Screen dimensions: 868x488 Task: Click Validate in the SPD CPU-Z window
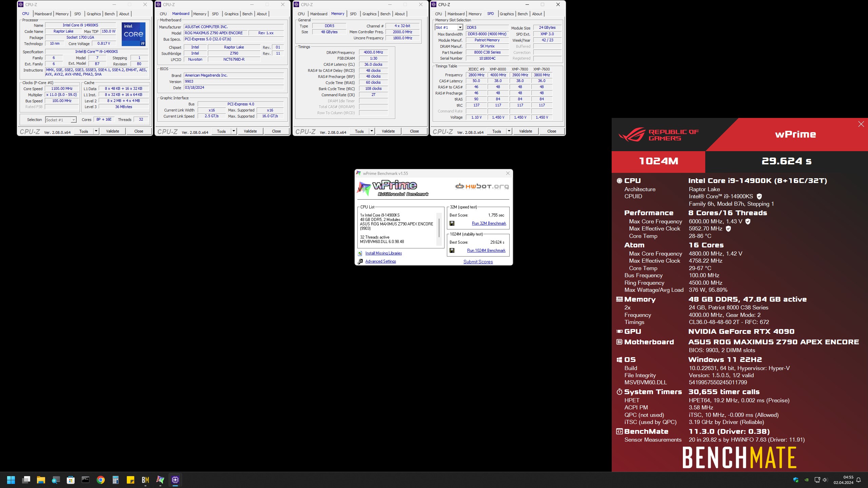point(526,131)
